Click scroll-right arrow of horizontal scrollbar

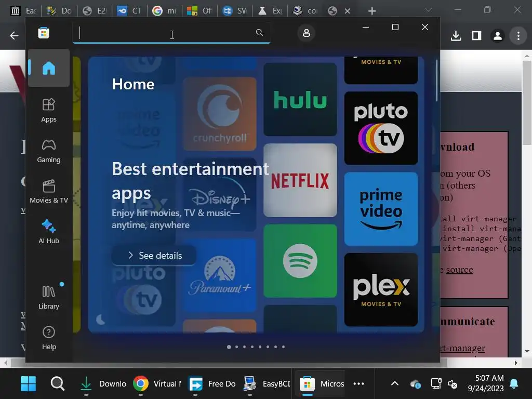[x=516, y=363]
